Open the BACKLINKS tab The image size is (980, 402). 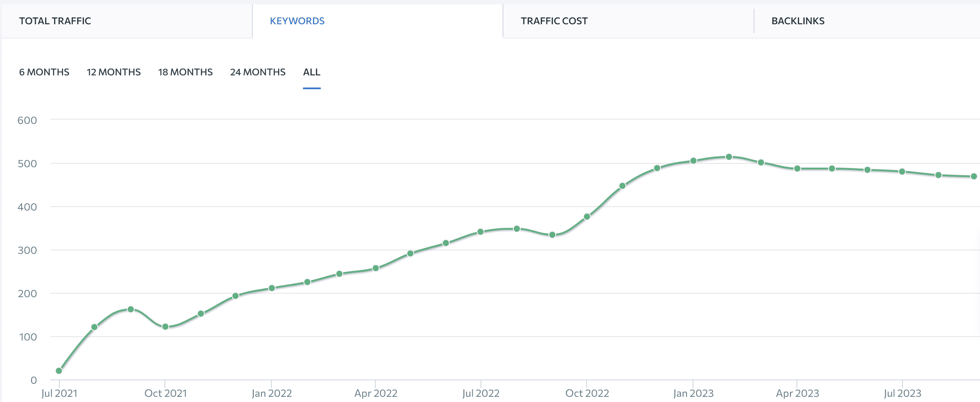[867, 21]
